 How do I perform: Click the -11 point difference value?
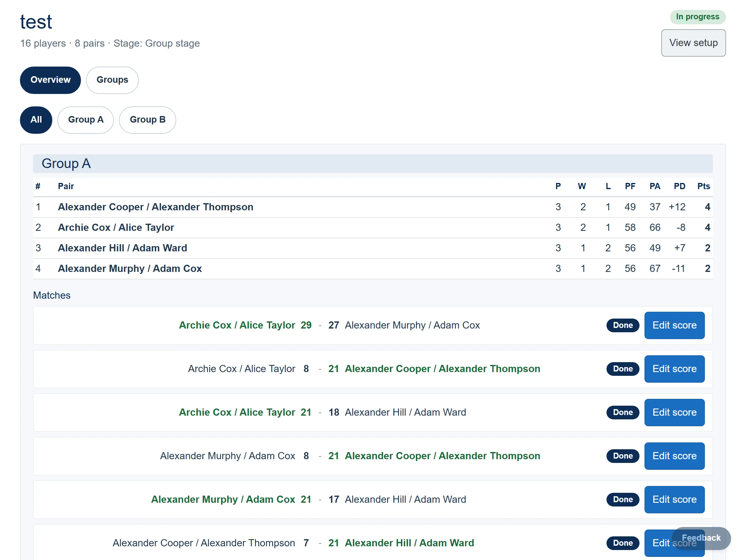click(x=678, y=268)
